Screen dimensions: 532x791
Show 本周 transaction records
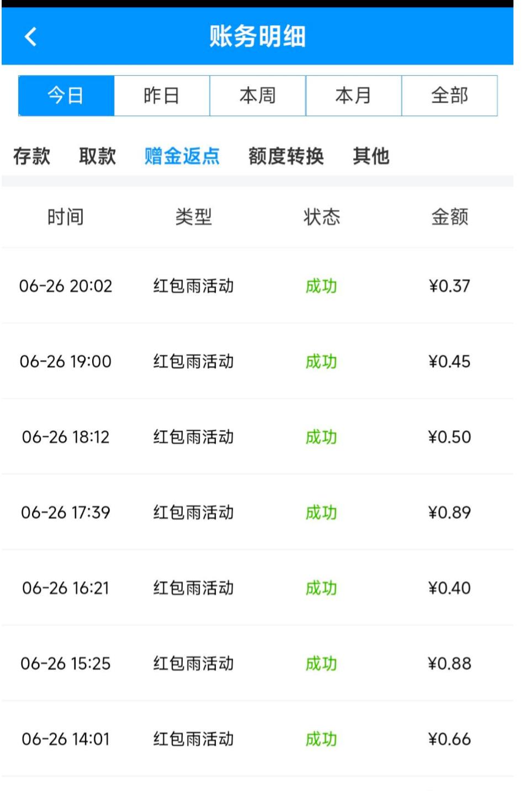(x=258, y=96)
